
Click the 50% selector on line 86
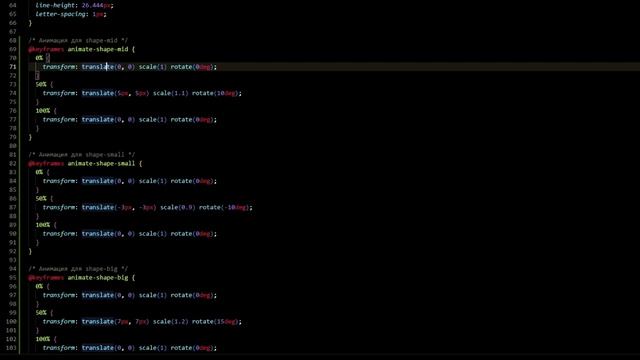pos(41,199)
